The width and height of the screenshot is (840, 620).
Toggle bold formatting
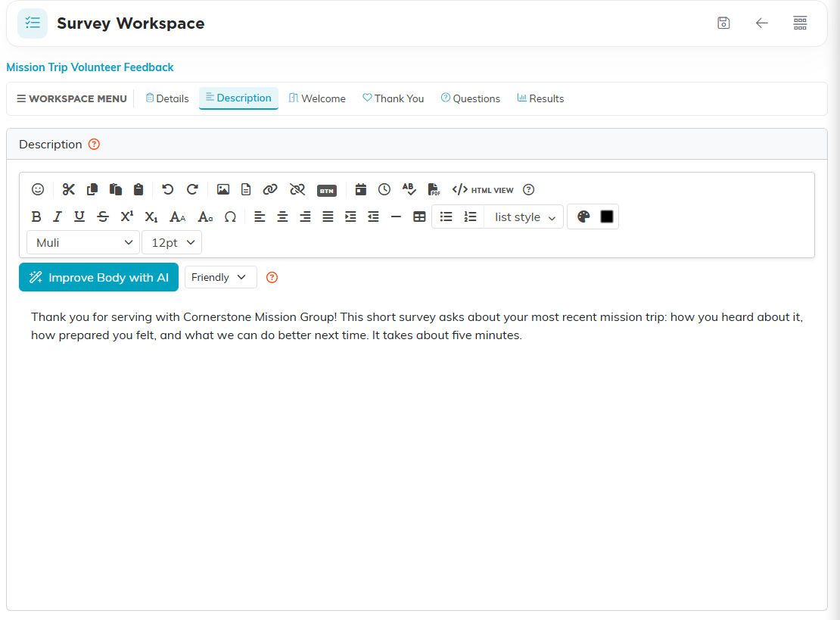pos(36,217)
